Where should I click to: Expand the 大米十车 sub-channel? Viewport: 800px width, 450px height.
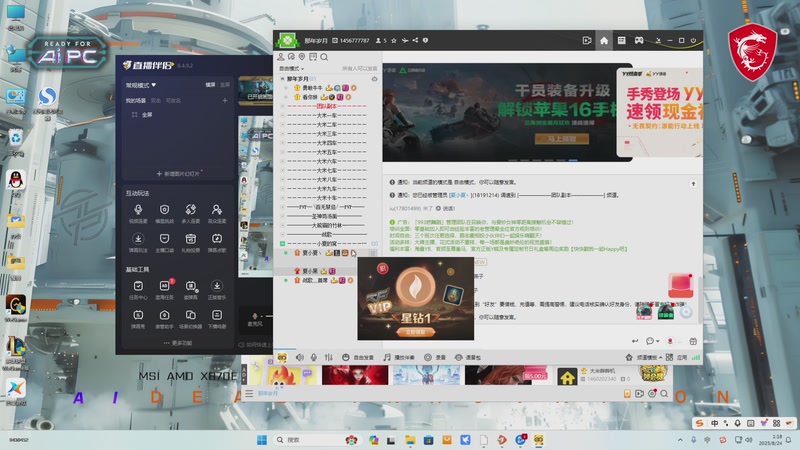(283, 198)
